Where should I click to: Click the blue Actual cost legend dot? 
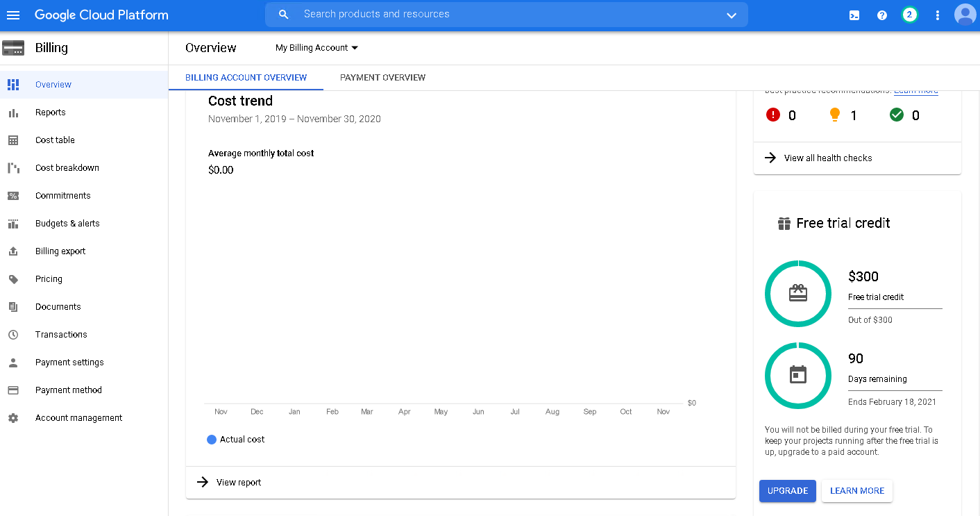click(212, 440)
